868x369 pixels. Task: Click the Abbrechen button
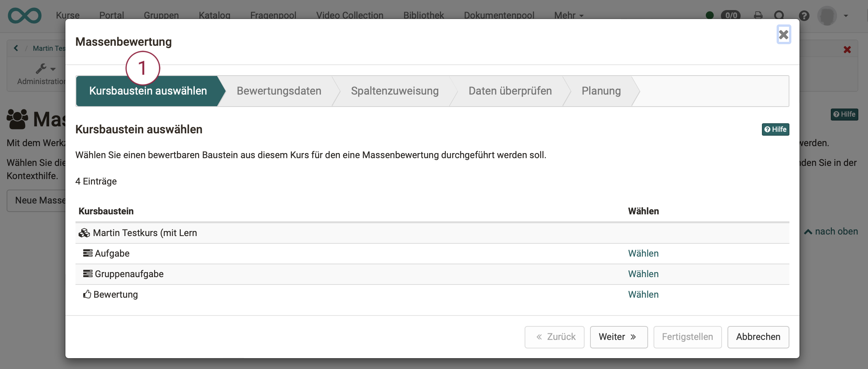click(758, 337)
